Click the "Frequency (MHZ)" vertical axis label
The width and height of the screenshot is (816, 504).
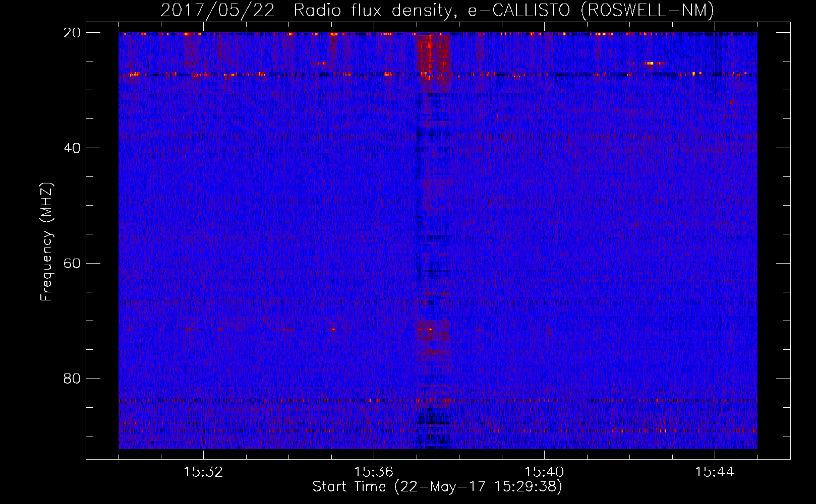(x=46, y=242)
